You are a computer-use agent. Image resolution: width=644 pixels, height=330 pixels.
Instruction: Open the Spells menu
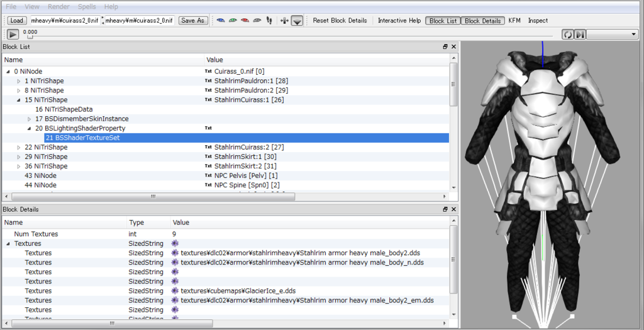coord(87,6)
